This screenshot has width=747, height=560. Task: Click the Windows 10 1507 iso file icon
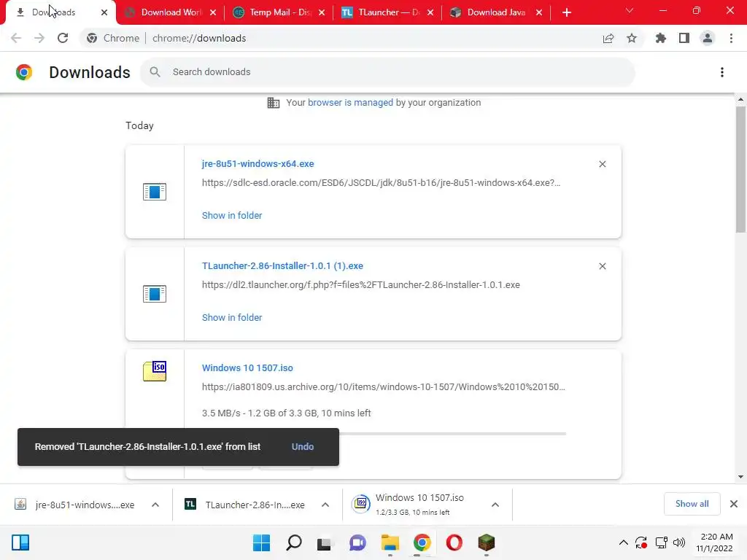155,371
